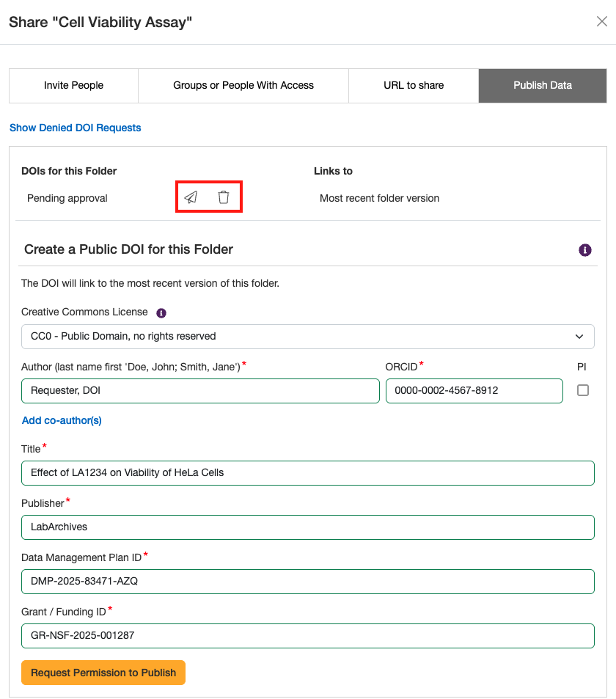Open the info tooltip beside Create a Public DOI
Screen dimensions: 616x699
point(584,250)
